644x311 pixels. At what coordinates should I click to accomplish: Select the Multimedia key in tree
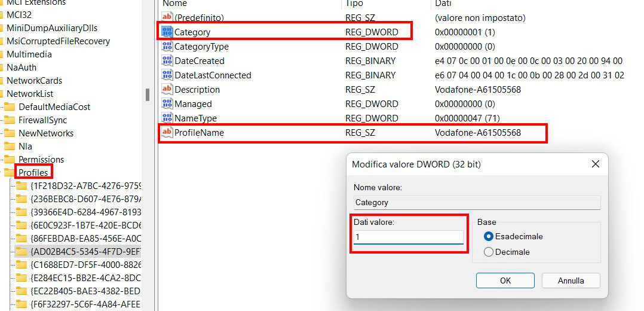click(x=29, y=54)
